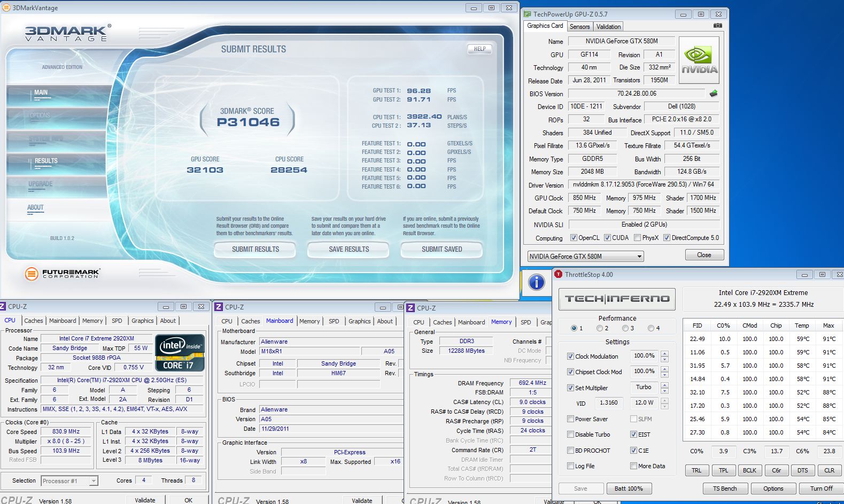Click the Close button in GPU-Z

[704, 255]
